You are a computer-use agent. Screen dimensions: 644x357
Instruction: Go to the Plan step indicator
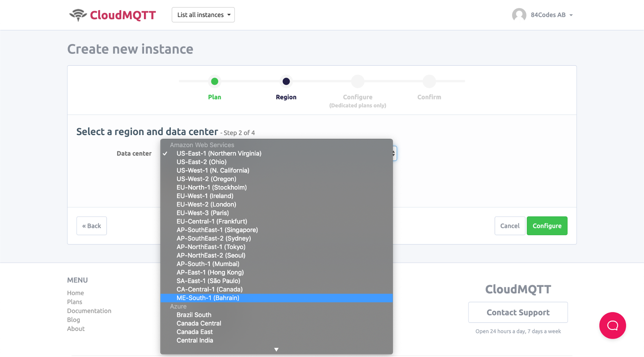(215, 82)
